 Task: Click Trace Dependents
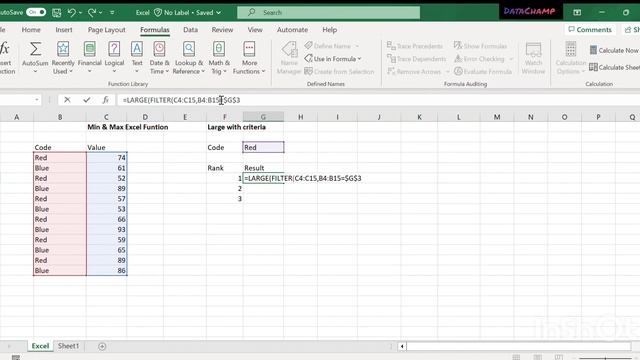(416, 59)
